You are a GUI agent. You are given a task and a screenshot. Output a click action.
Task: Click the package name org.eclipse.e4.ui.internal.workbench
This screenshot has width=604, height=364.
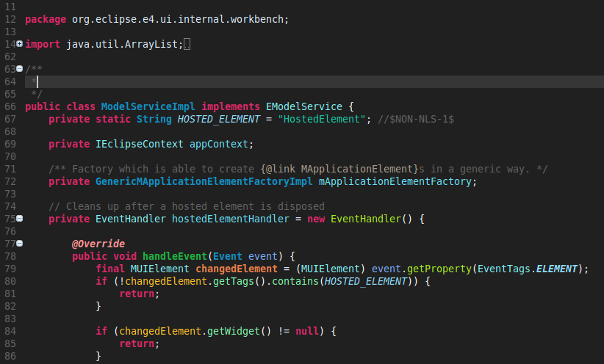[178, 19]
